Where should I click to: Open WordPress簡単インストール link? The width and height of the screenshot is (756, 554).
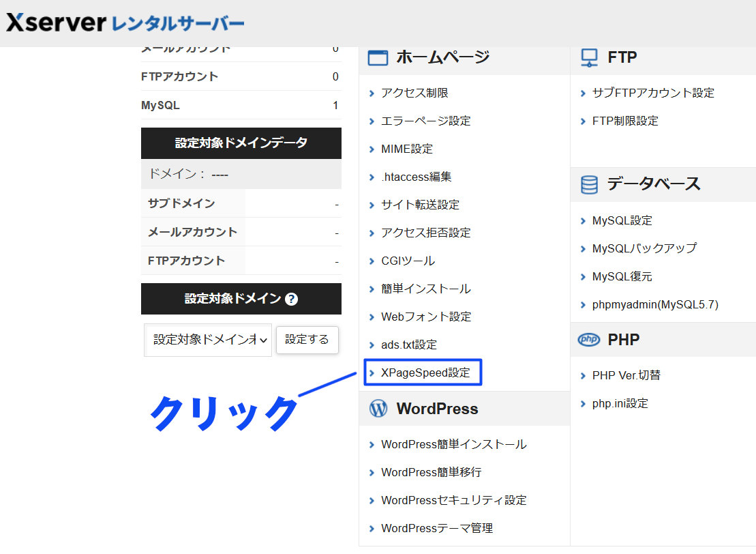[x=454, y=444]
